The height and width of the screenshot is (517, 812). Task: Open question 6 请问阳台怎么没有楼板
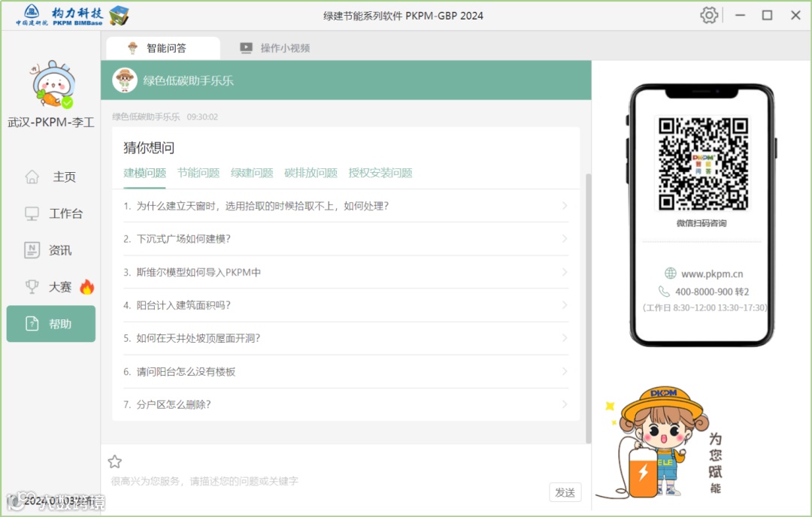[345, 371]
